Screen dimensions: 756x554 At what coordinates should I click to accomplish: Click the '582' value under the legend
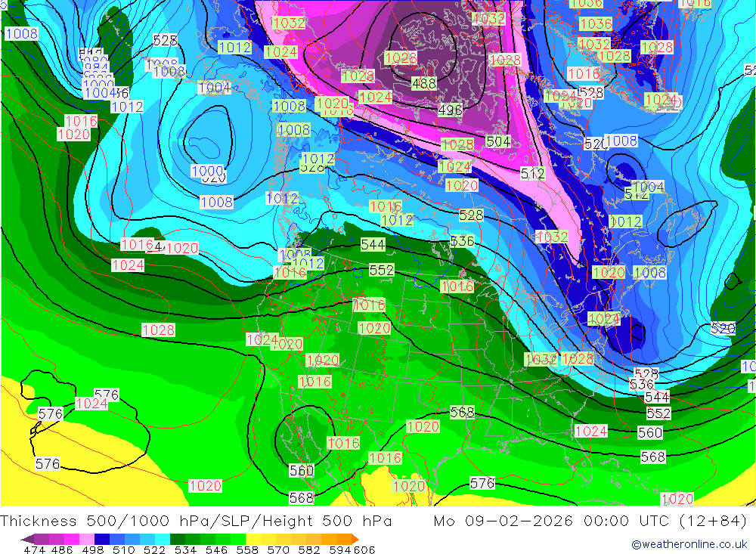click(x=309, y=550)
